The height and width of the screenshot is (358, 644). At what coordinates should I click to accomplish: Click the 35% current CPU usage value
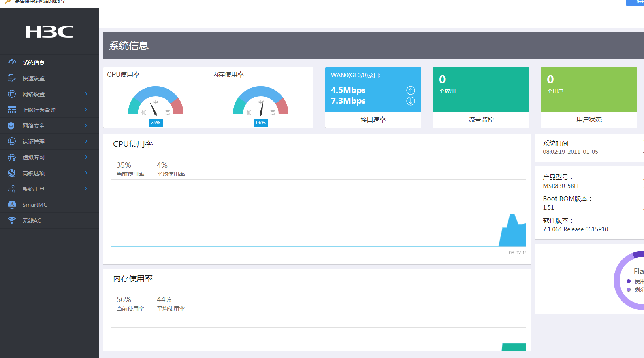[x=124, y=165]
